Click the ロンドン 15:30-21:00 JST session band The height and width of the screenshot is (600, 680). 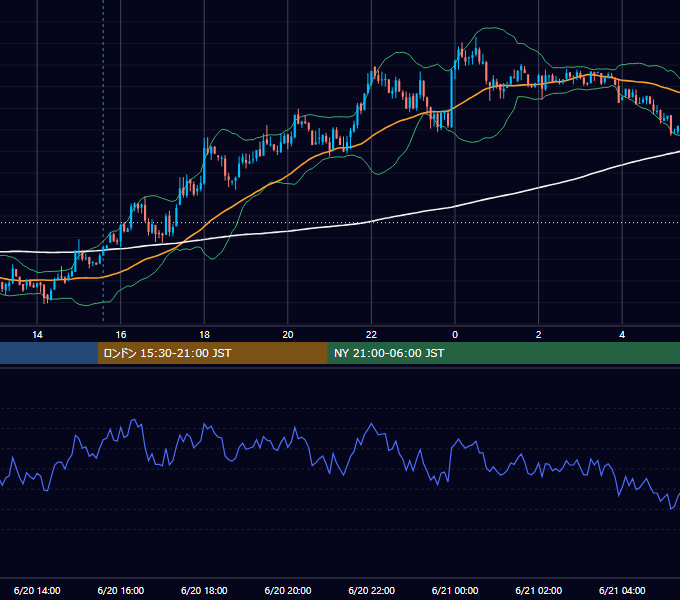212,353
